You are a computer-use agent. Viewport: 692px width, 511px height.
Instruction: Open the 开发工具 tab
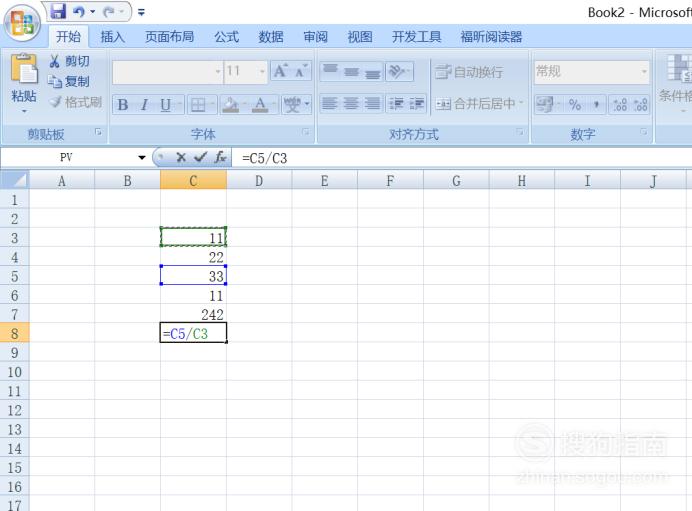click(416, 37)
